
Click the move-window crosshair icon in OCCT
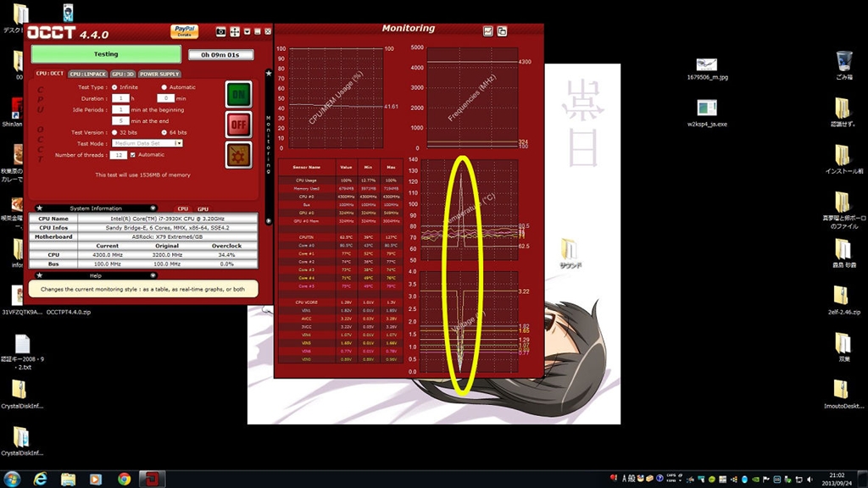[x=235, y=31]
